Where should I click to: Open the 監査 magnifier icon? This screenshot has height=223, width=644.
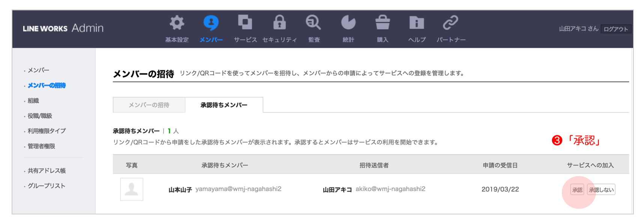[313, 23]
